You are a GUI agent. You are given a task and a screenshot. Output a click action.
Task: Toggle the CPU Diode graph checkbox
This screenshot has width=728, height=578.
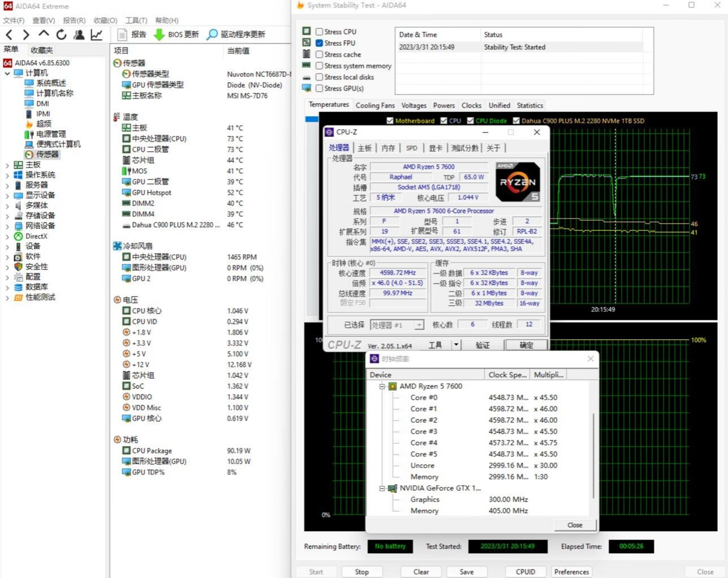click(470, 121)
